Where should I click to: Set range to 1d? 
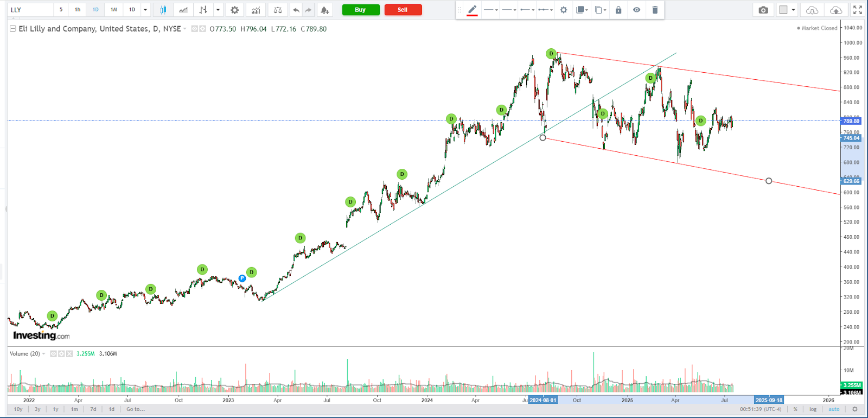[x=112, y=409]
